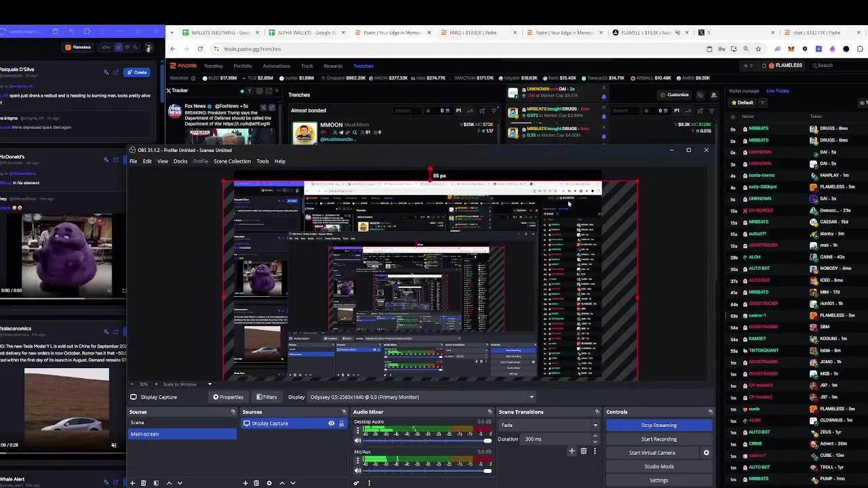The image size is (868, 488).
Task: Add a scene transition with plus icon
Action: click(572, 451)
